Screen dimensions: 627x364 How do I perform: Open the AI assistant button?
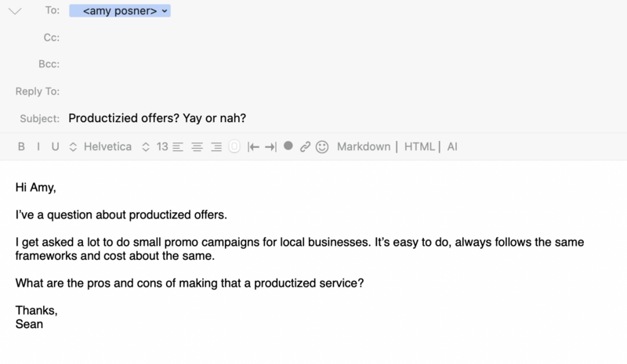coord(452,146)
